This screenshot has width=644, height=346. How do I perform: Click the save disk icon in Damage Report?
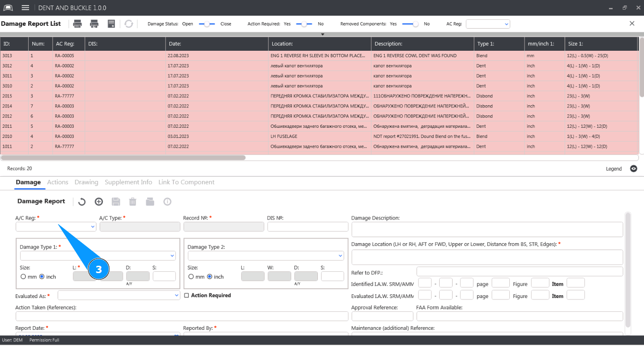coord(116,202)
